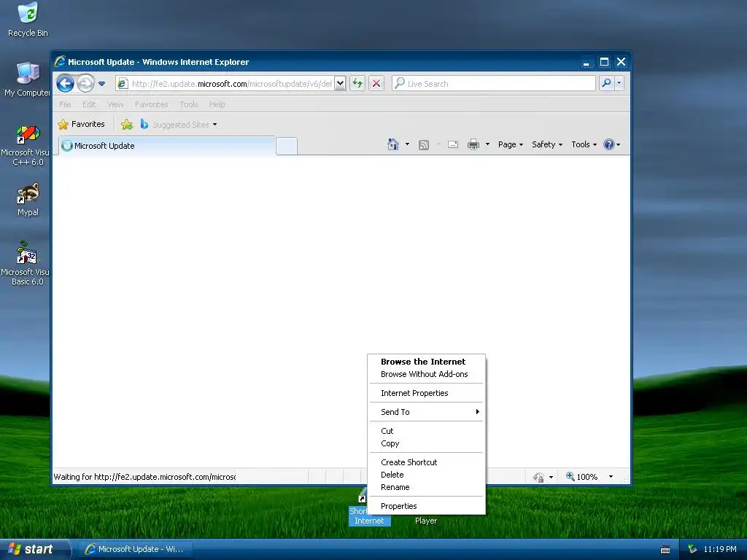Screen dimensions: 747x560
Task: Select the Player desktop shortcut label
Action: 426,521
